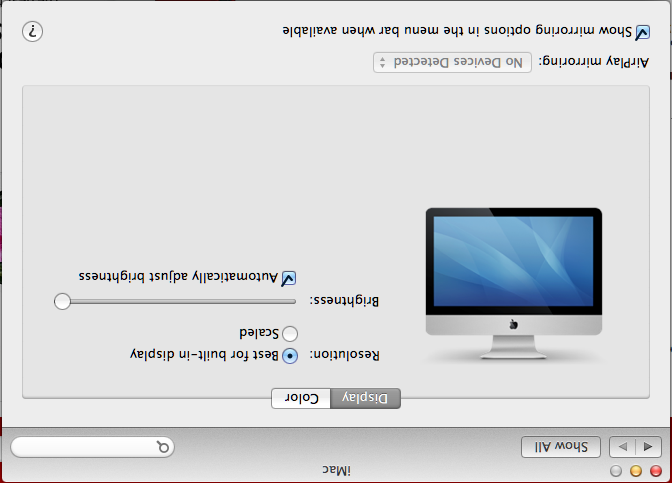The height and width of the screenshot is (483, 672).
Task: Click the Resolution label
Action: point(345,355)
